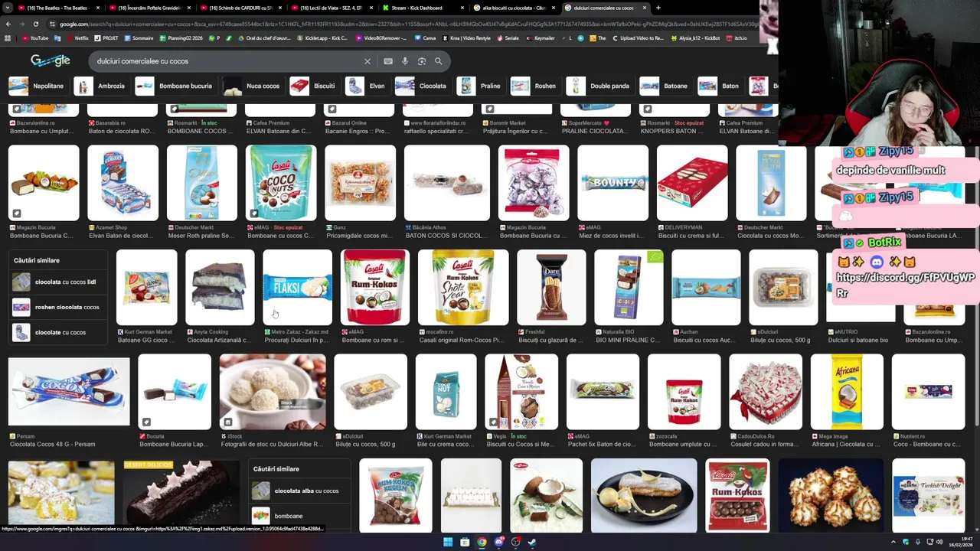Open the Keymailer bookmark
Image resolution: width=980 pixels, height=551 pixels.
tap(540, 37)
